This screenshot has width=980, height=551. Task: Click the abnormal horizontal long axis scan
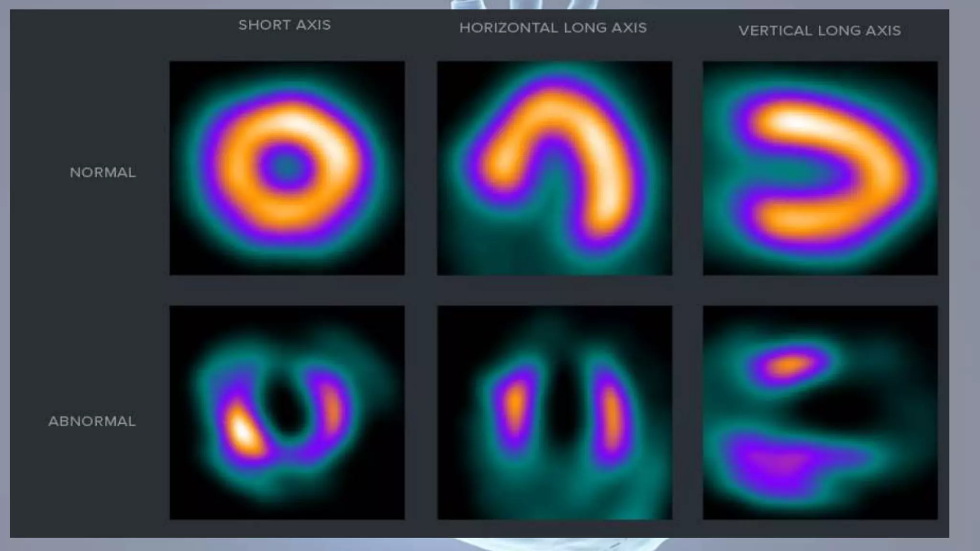(554, 412)
